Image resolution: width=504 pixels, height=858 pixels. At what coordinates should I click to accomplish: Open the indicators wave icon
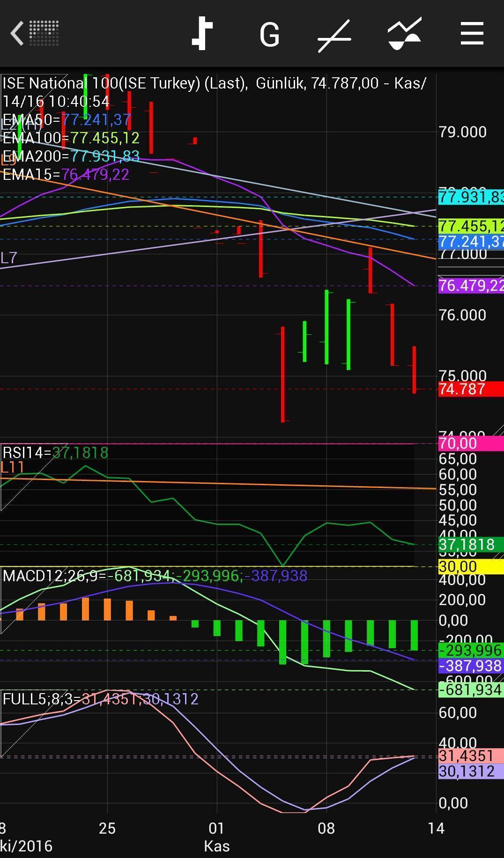coord(404,34)
